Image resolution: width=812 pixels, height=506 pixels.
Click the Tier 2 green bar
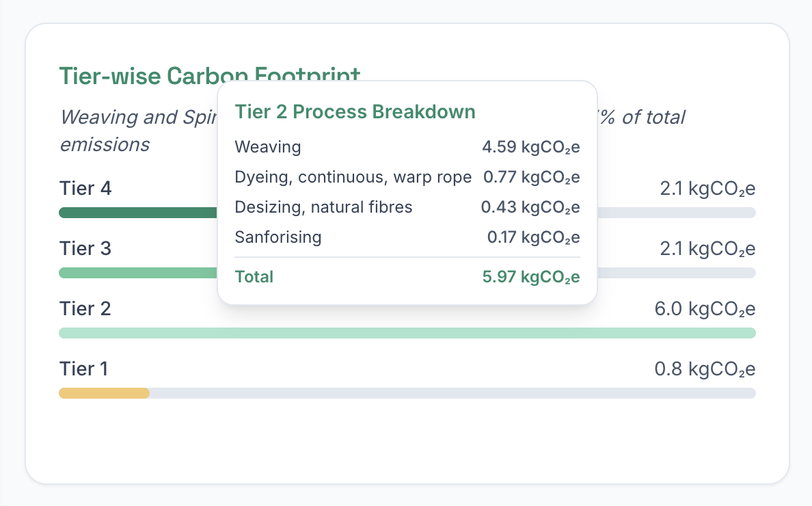[407, 333]
